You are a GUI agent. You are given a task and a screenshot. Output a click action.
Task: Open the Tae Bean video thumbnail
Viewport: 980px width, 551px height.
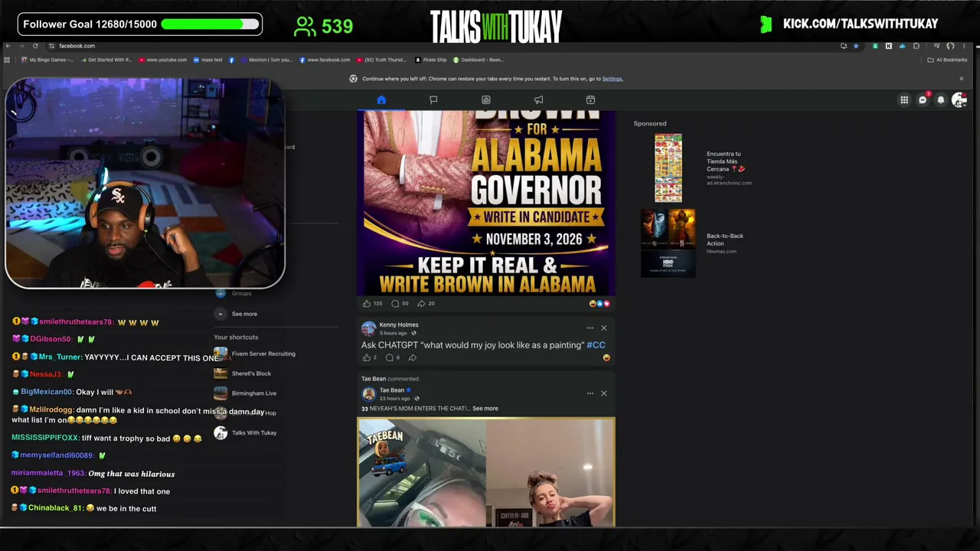tap(486, 471)
